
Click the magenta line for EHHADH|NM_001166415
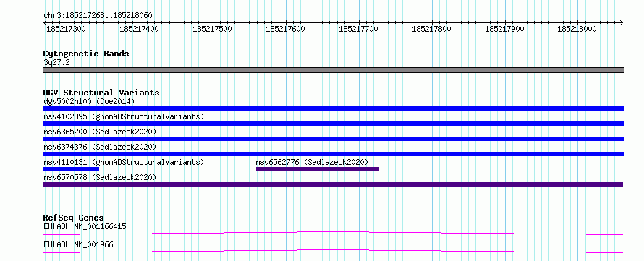333,233
